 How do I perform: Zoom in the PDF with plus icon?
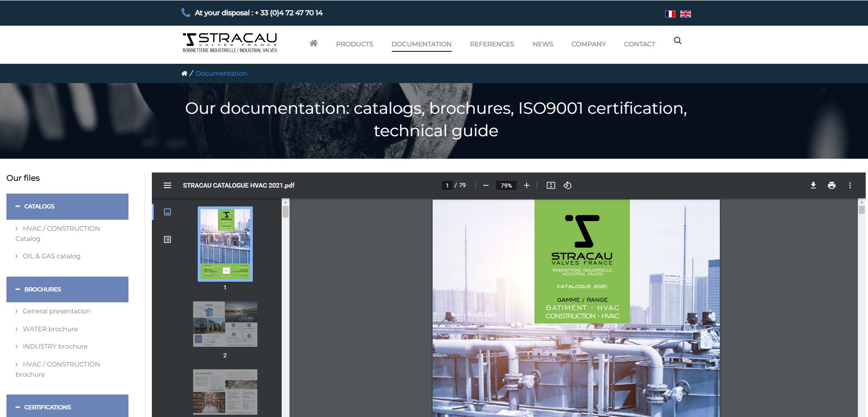(x=527, y=185)
